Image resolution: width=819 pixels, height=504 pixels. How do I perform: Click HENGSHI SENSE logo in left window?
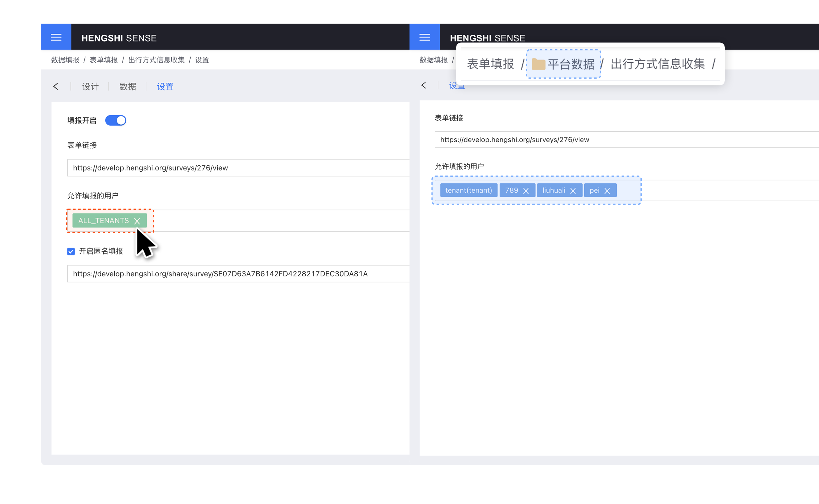119,38
